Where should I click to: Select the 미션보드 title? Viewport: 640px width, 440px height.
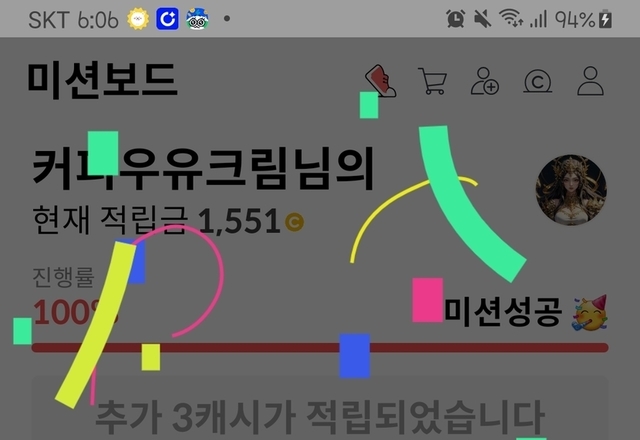point(103,80)
